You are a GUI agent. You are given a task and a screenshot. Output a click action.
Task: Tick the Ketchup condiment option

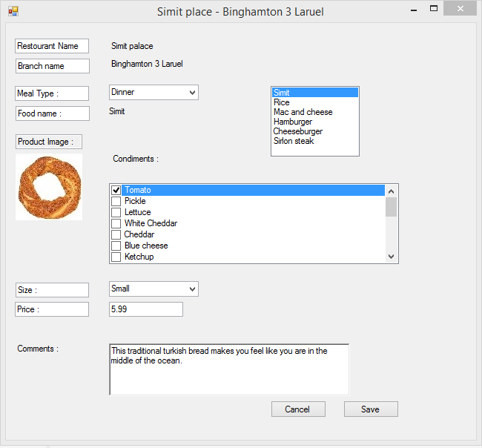click(x=116, y=257)
